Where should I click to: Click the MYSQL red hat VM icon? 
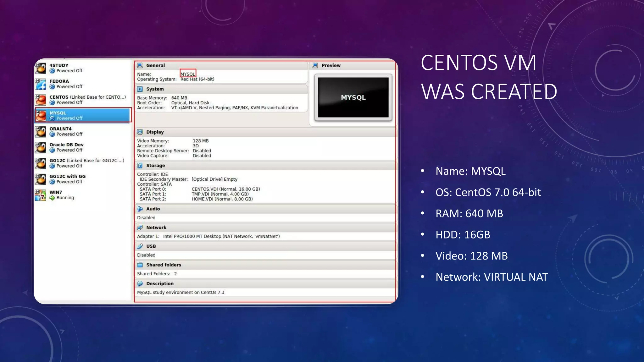coord(41,116)
